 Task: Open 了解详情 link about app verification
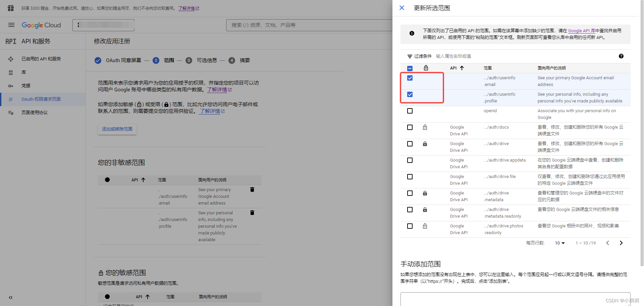(212, 111)
